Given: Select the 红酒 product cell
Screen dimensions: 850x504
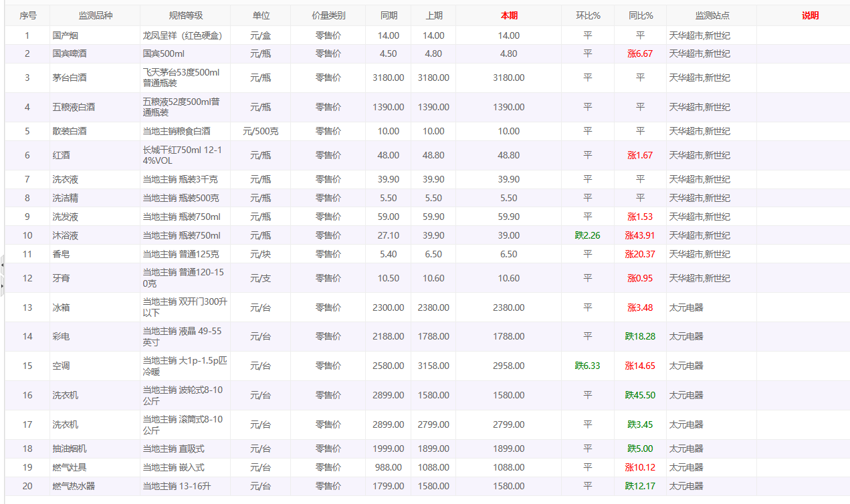Looking at the screenshot, I should [x=95, y=155].
